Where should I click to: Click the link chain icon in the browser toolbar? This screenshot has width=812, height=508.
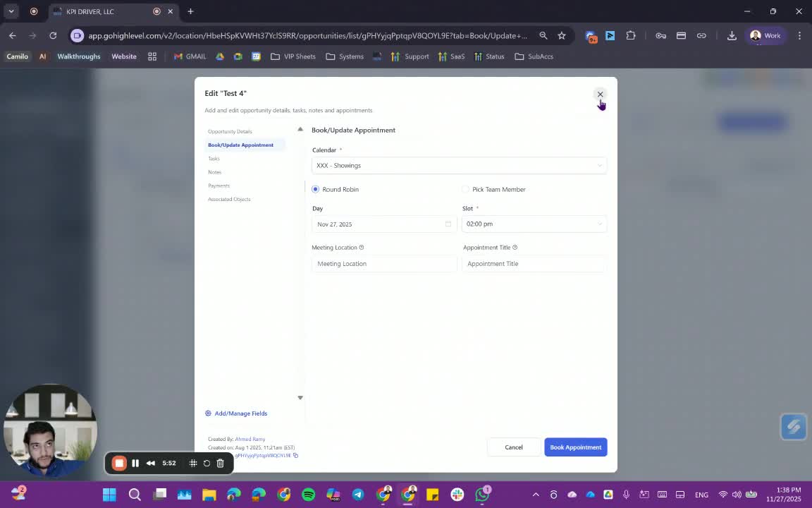[x=701, y=35]
